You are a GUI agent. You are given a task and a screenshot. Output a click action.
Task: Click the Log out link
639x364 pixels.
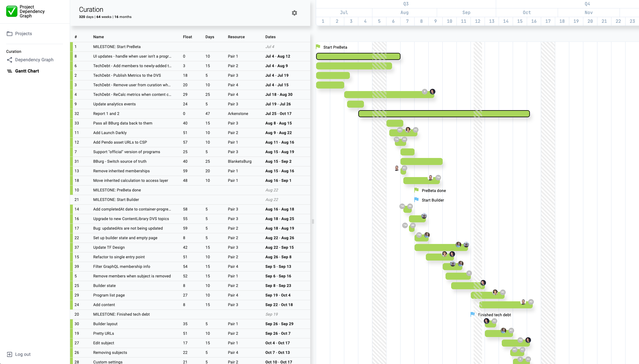(22, 354)
